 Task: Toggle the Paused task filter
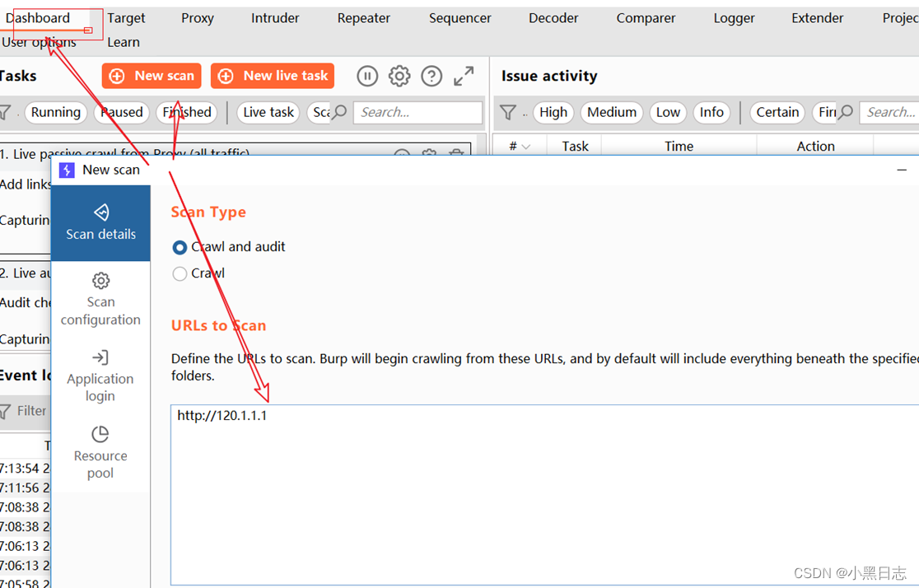coord(121,112)
